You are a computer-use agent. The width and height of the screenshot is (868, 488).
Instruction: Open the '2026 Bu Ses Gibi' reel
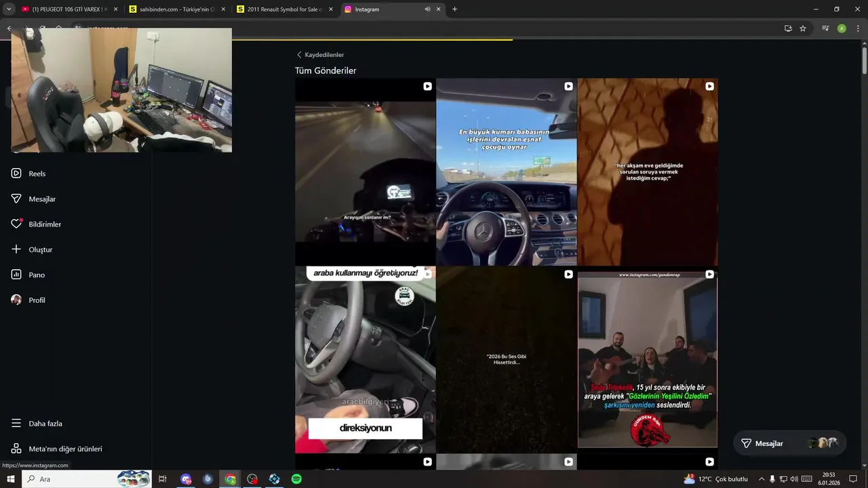pyautogui.click(x=506, y=360)
